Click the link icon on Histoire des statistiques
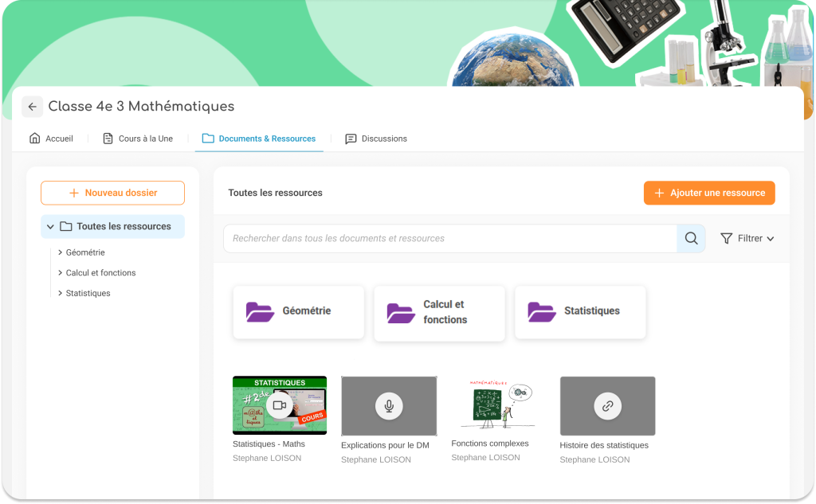 point(607,406)
